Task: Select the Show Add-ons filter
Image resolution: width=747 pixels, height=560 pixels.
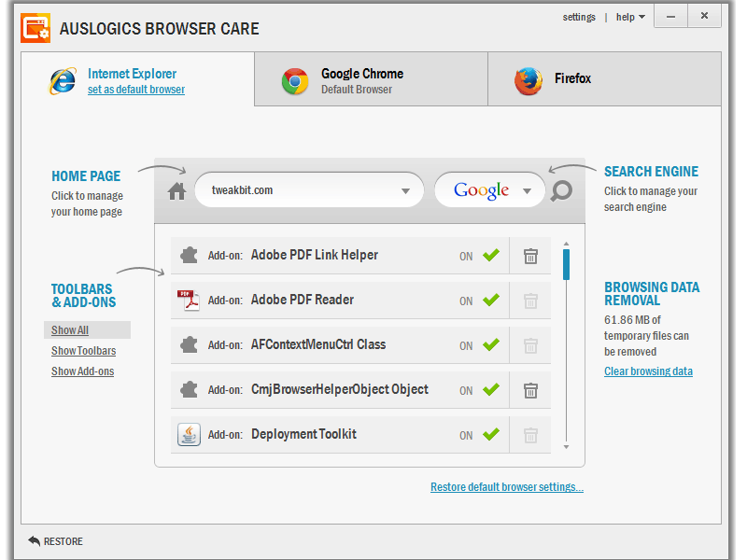Action: point(83,371)
